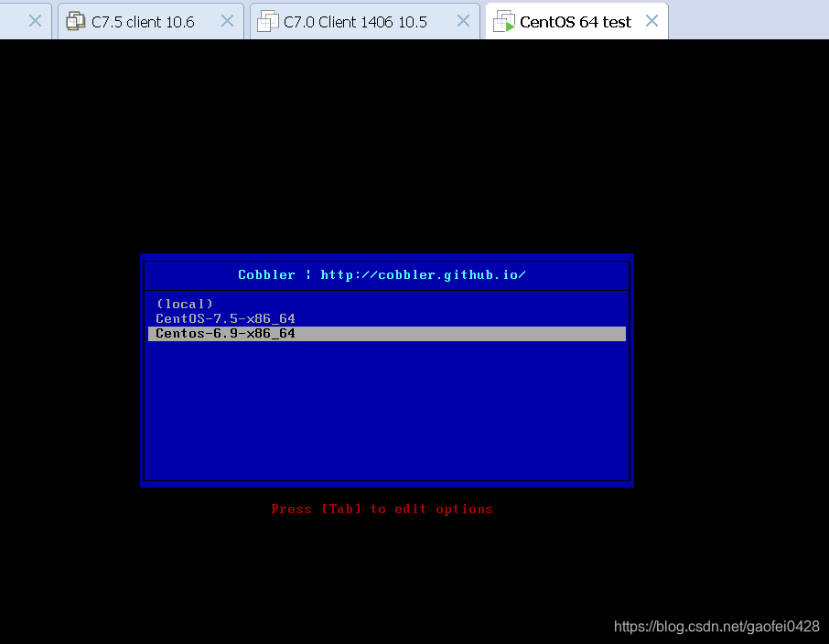Close the C7.5 client 10.6 tab

click(x=227, y=21)
